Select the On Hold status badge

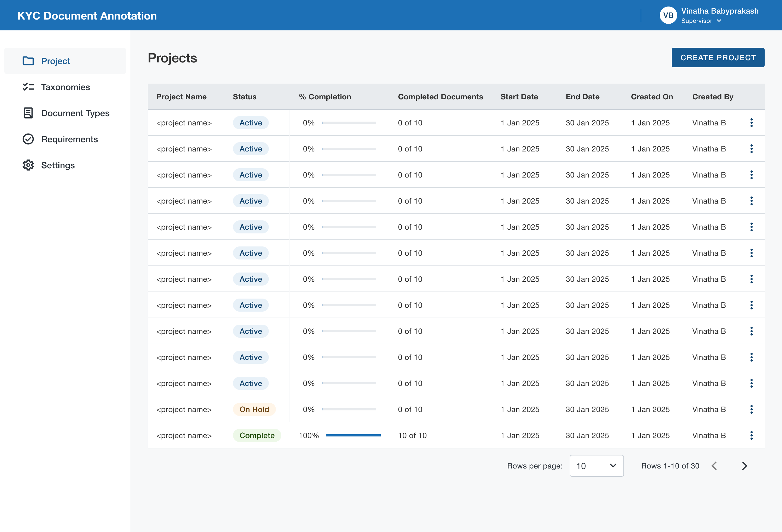(x=254, y=409)
